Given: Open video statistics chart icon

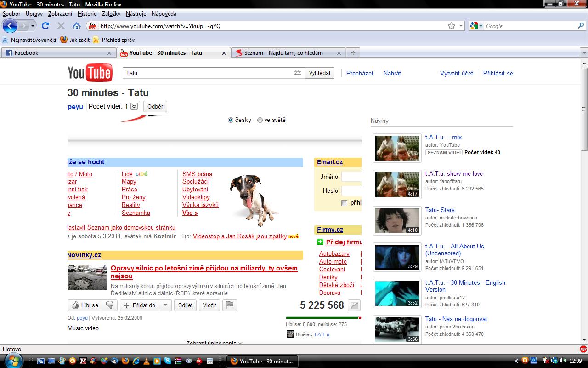Looking at the screenshot, I should [354, 305].
